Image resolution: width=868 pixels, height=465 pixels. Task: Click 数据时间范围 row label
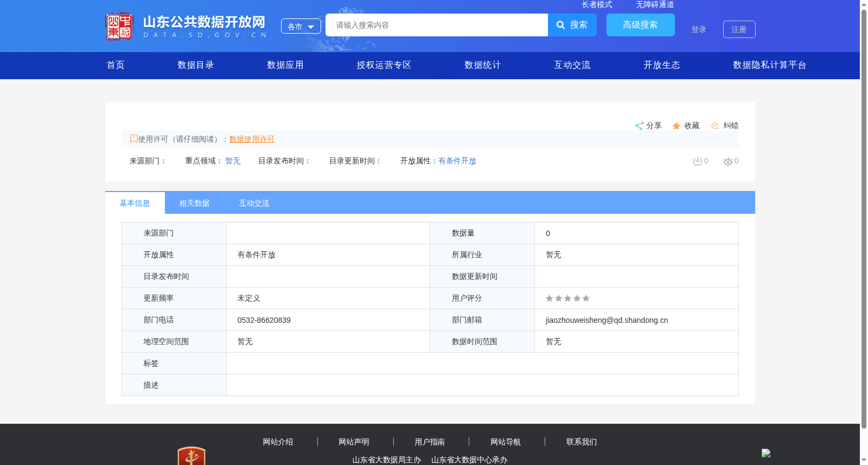(x=475, y=342)
